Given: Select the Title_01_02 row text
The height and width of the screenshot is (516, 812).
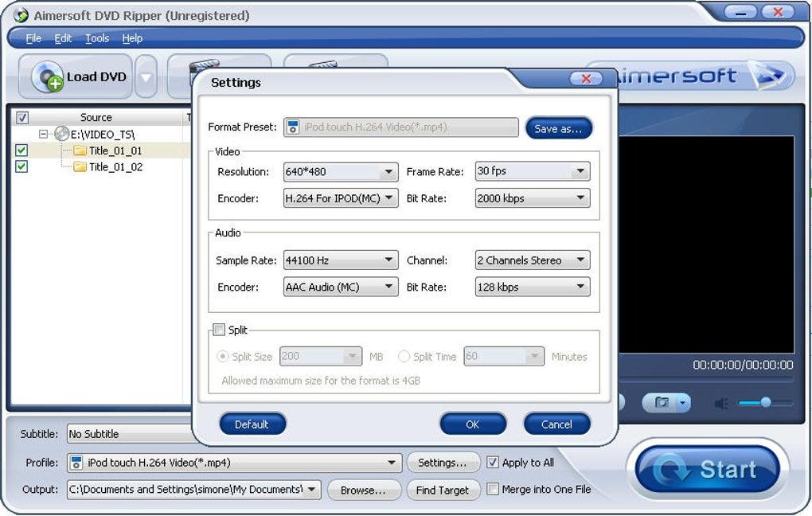Looking at the screenshot, I should 115,166.
